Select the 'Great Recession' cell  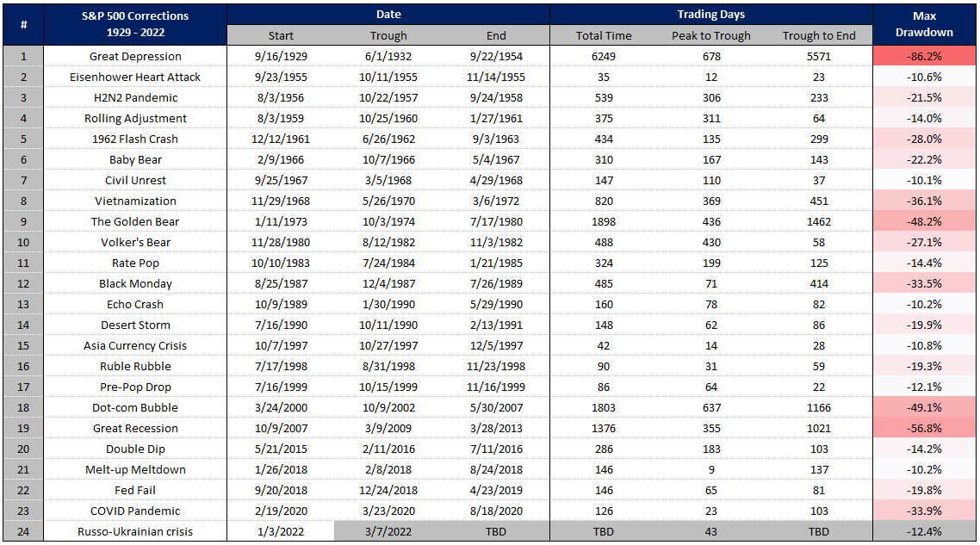point(135,428)
